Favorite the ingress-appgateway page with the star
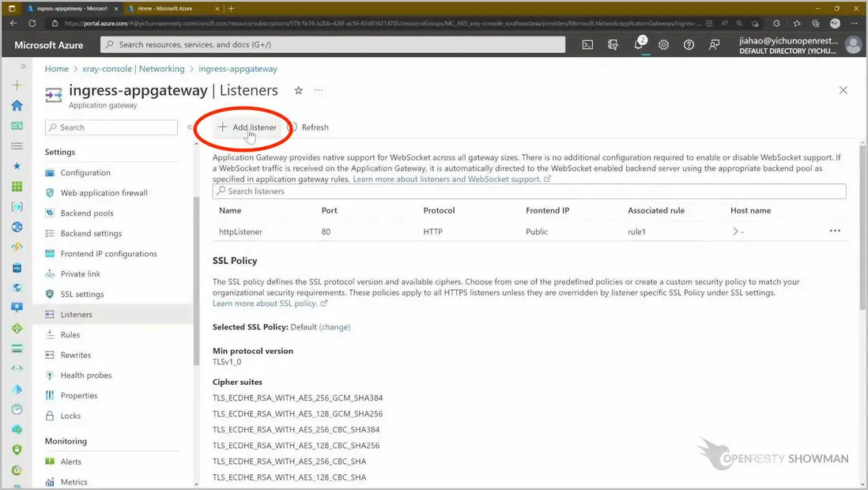The height and width of the screenshot is (490, 868). click(298, 90)
